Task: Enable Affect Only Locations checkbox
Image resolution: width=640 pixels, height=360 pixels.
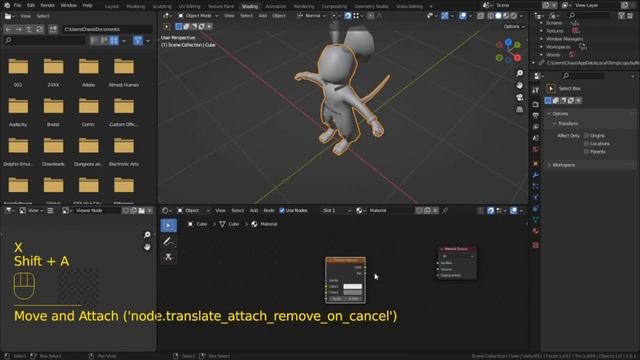Action: [x=587, y=144]
